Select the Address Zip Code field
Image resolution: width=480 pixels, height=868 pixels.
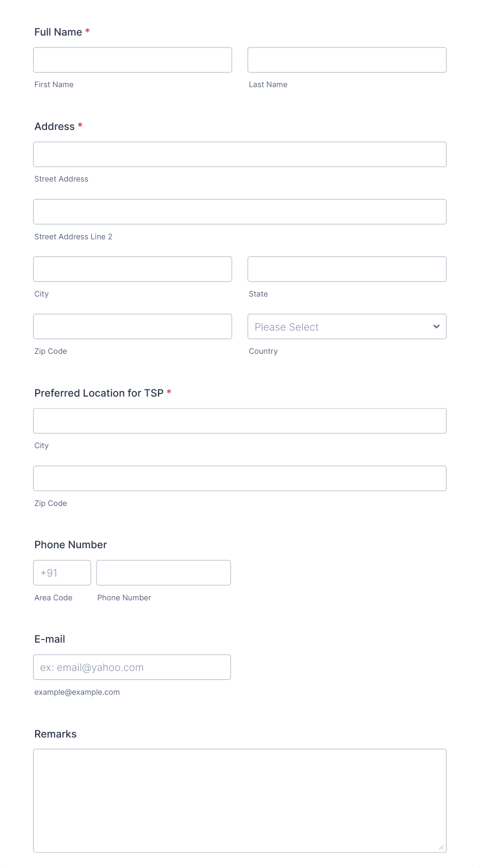(x=133, y=326)
